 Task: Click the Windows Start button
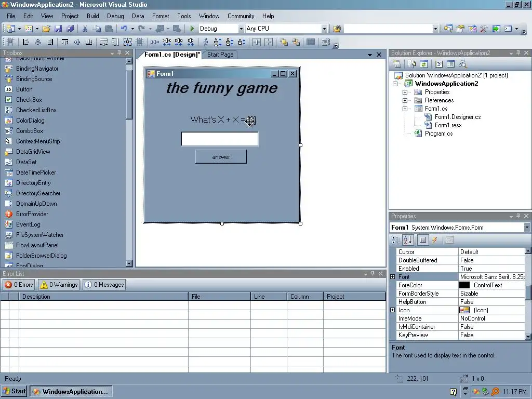(14, 391)
